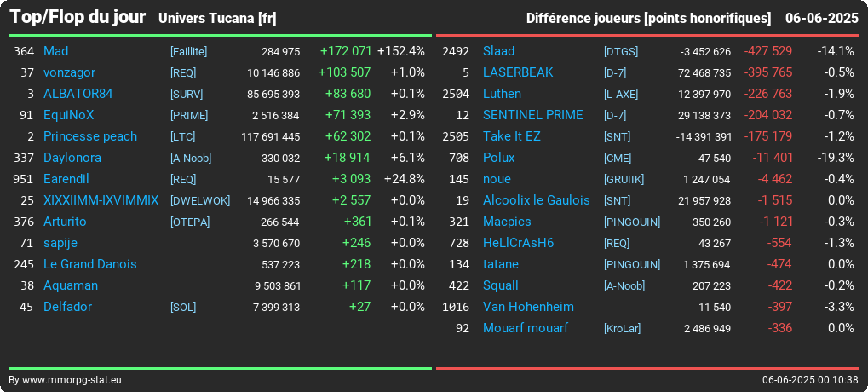The height and width of the screenshot is (392, 868).
Task: Open ALBATOR84 player entry
Action: point(78,94)
